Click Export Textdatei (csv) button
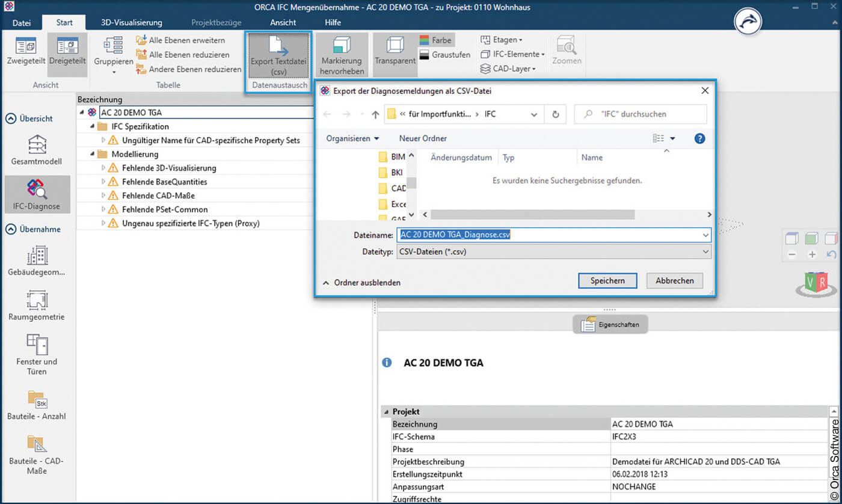 [278, 54]
